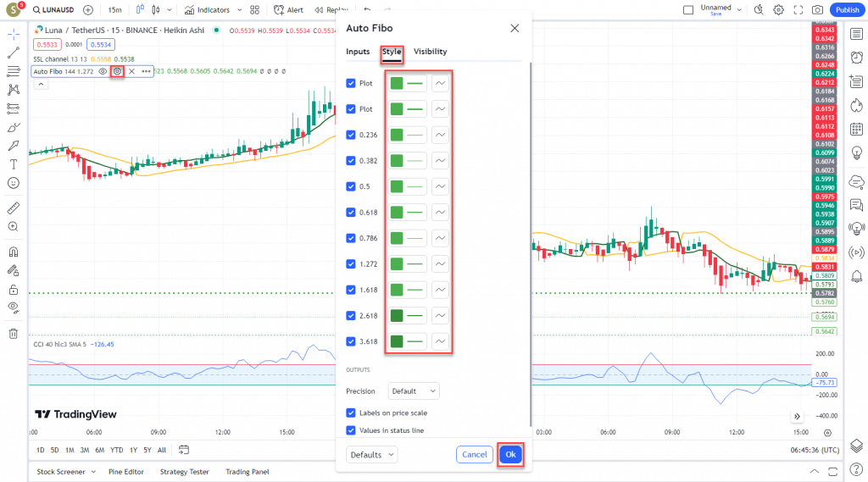Create an Alert
The width and height of the screenshot is (868, 482).
coord(288,10)
